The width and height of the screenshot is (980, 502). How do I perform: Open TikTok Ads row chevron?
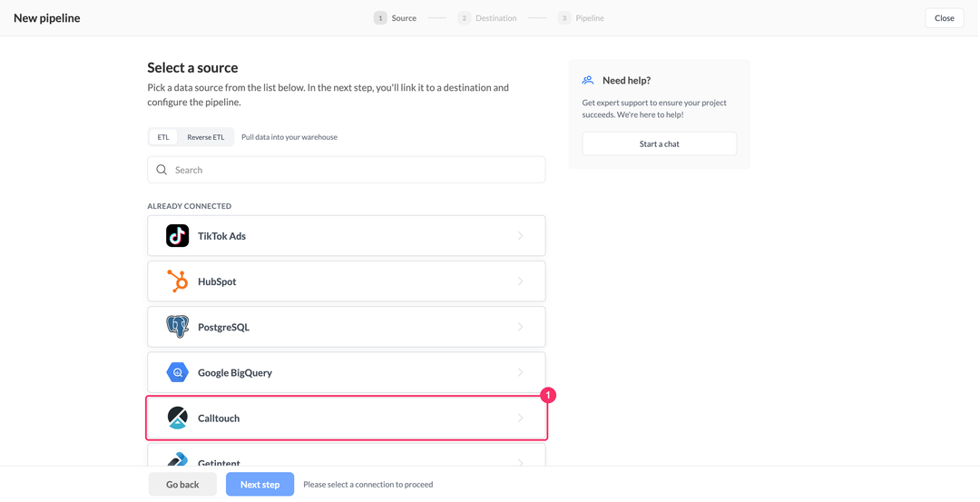coord(521,236)
